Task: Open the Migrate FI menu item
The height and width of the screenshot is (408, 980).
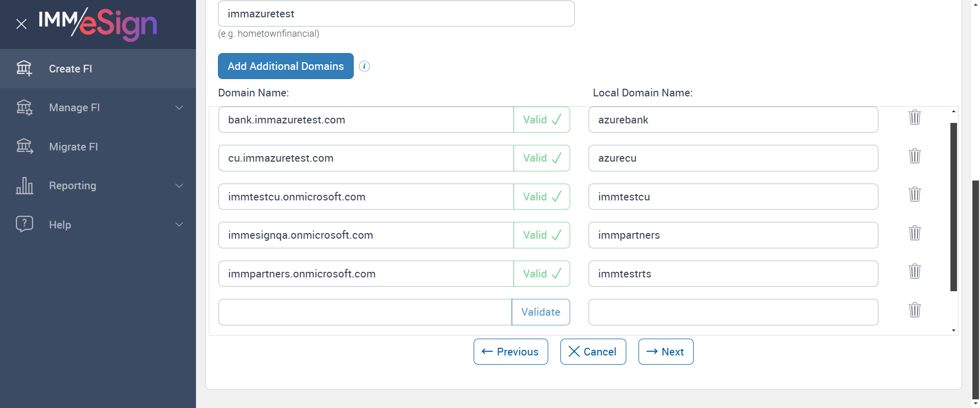Action: click(x=73, y=147)
